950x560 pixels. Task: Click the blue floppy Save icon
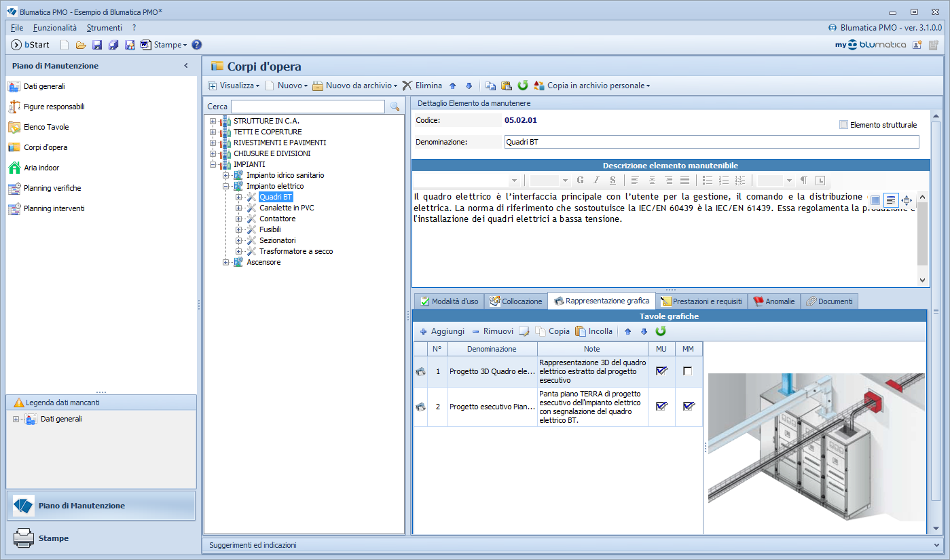97,45
